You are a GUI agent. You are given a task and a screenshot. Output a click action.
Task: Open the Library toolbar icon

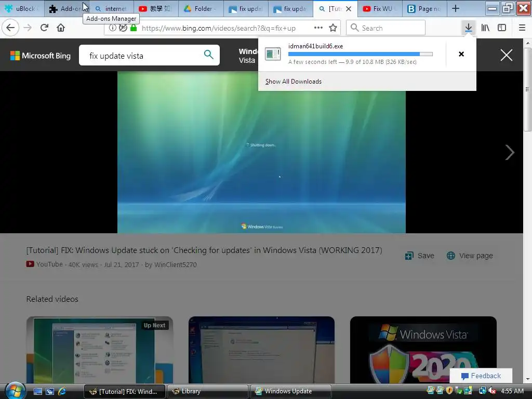[x=485, y=28]
